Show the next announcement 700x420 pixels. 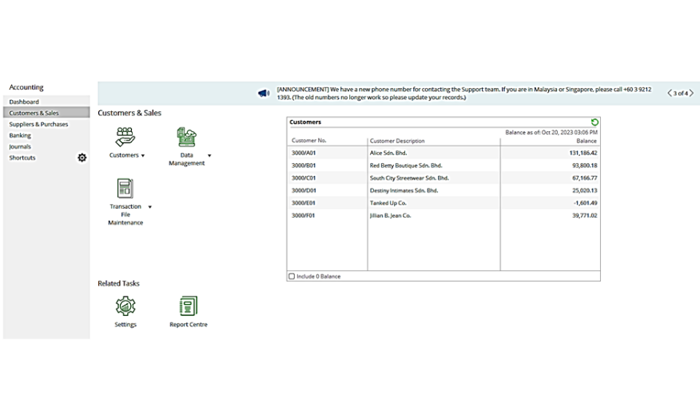tap(689, 93)
